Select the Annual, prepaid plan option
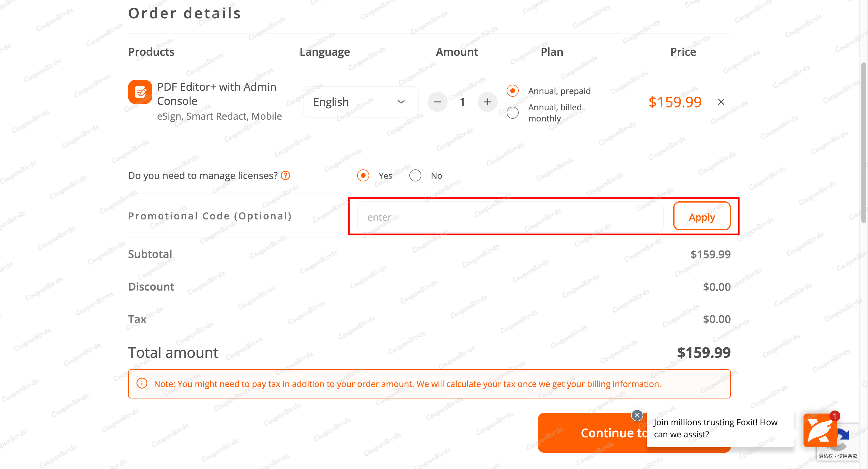This screenshot has height=469, width=868. point(512,91)
